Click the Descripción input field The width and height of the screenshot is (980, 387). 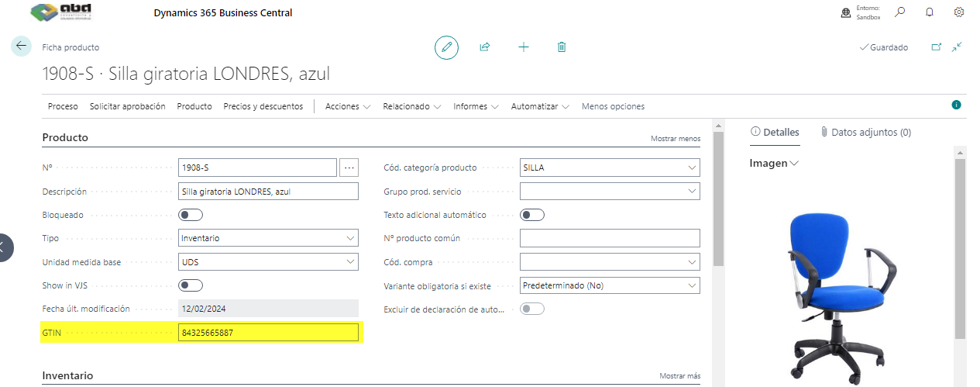click(269, 191)
